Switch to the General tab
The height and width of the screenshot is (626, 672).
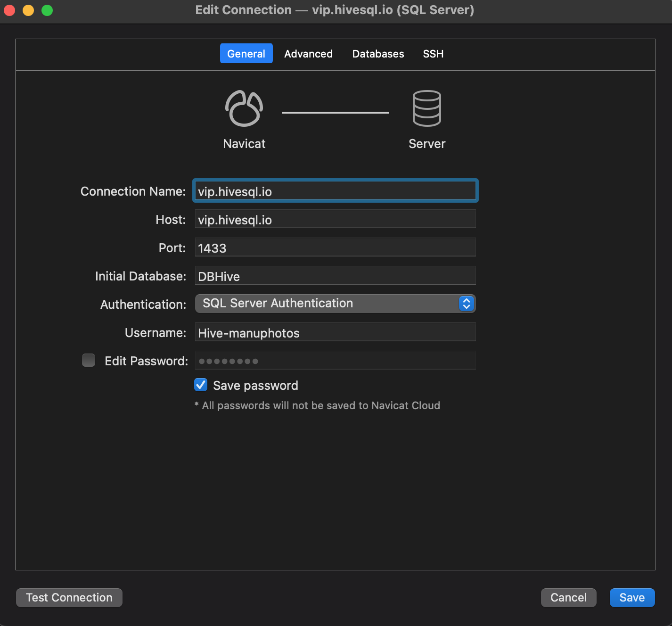click(x=246, y=54)
